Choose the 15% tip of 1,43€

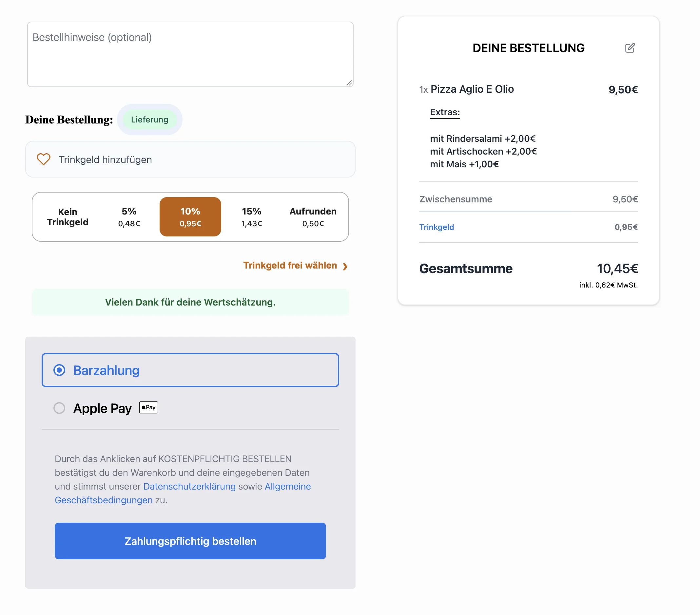click(x=251, y=217)
